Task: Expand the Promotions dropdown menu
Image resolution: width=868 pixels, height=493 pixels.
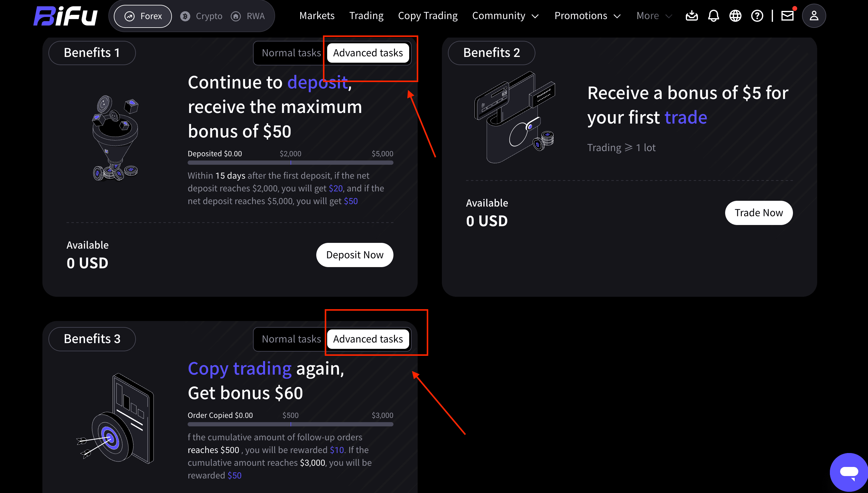Action: click(x=587, y=16)
